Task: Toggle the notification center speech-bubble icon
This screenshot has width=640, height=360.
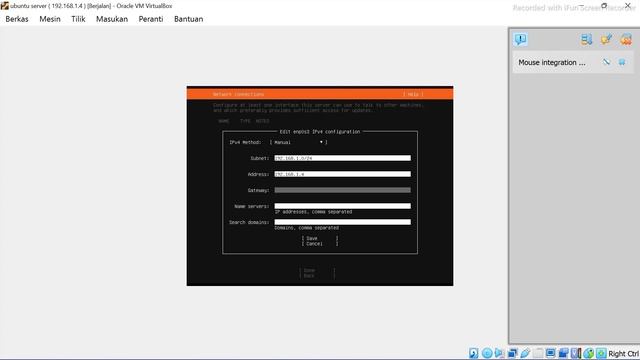Action: (520, 39)
